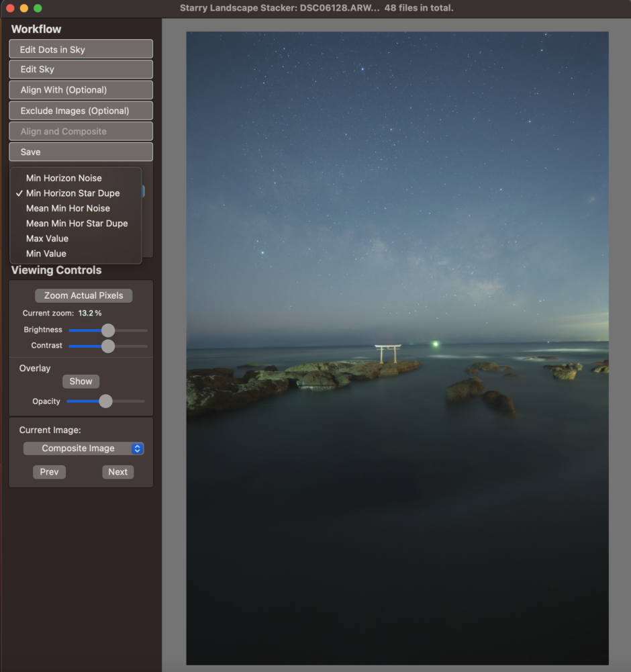Open the Composite Image dropdown

click(x=83, y=448)
